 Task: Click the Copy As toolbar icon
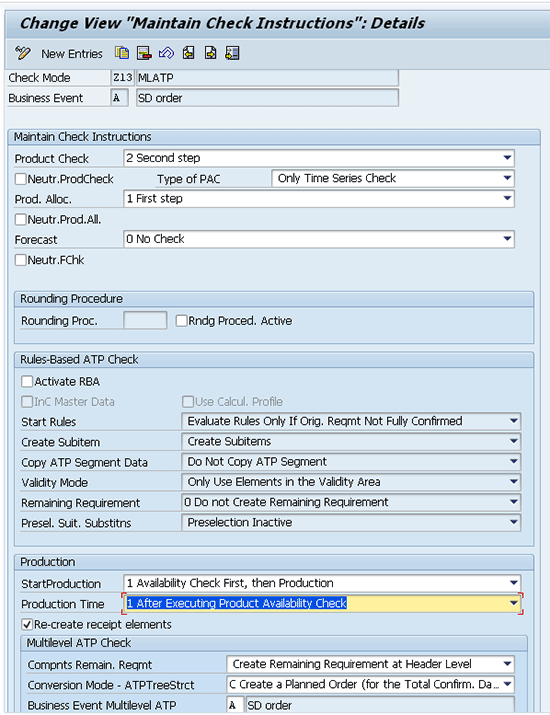pyautogui.click(x=122, y=53)
